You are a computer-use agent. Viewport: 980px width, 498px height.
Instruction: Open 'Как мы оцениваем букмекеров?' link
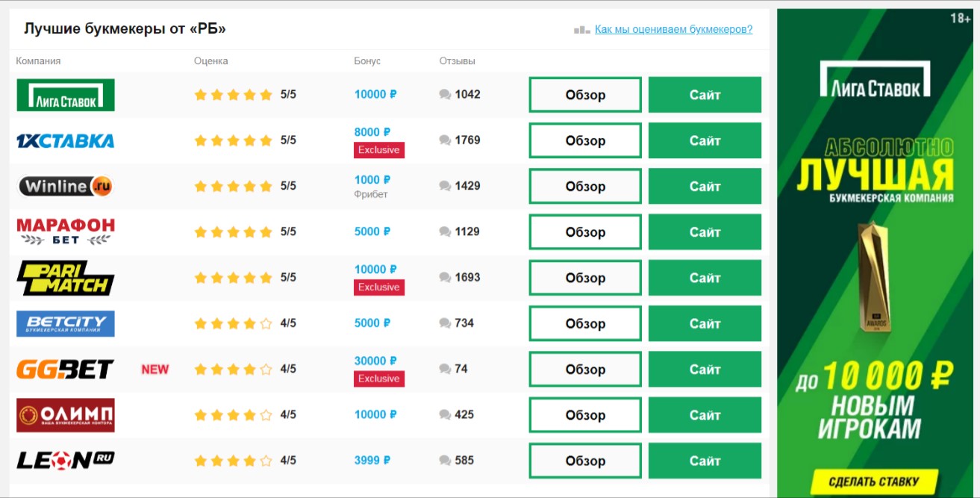pos(673,29)
